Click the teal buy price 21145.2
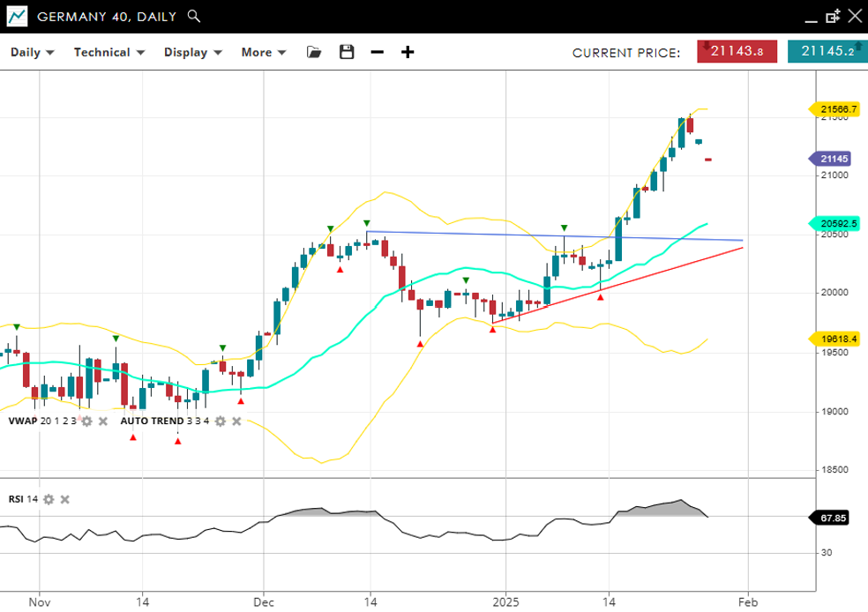This screenshot has height=612, width=868. click(x=827, y=51)
